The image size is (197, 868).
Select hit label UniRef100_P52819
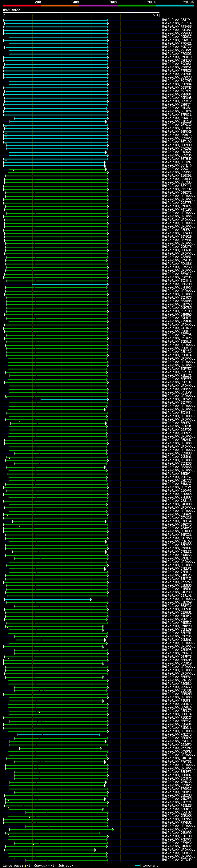(177, 663)
